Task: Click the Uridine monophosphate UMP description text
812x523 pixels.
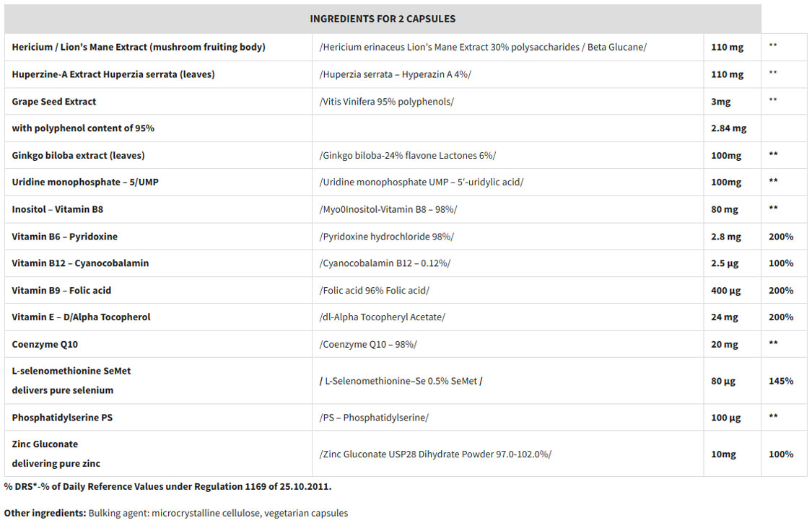Action: pos(421,182)
